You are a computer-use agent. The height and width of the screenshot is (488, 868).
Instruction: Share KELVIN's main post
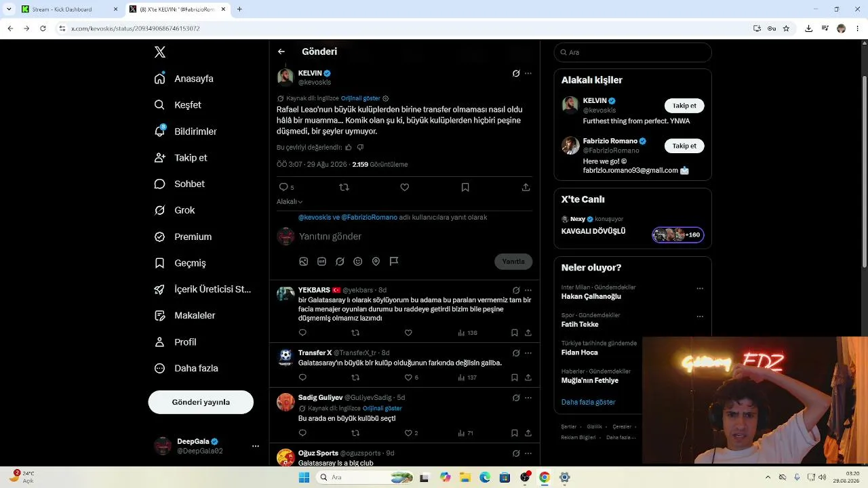click(526, 187)
